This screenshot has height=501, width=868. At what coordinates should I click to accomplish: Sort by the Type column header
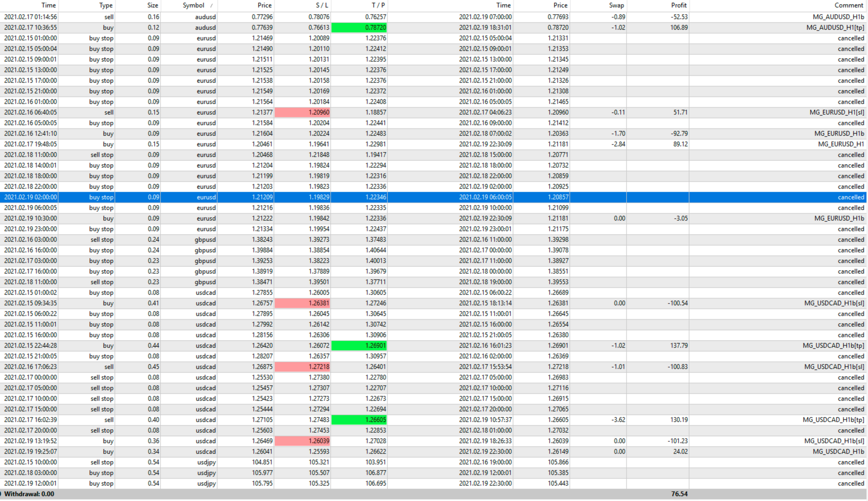pos(106,5)
